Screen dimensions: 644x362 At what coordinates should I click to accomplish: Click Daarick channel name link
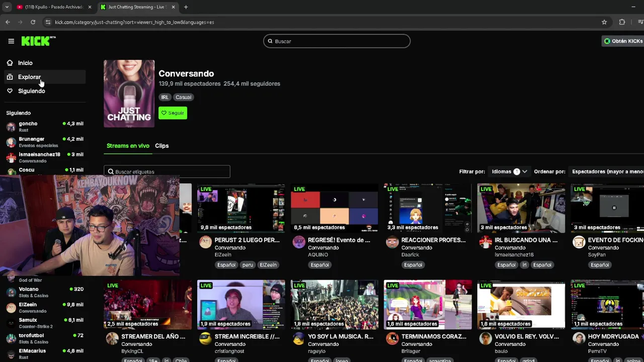(410, 255)
